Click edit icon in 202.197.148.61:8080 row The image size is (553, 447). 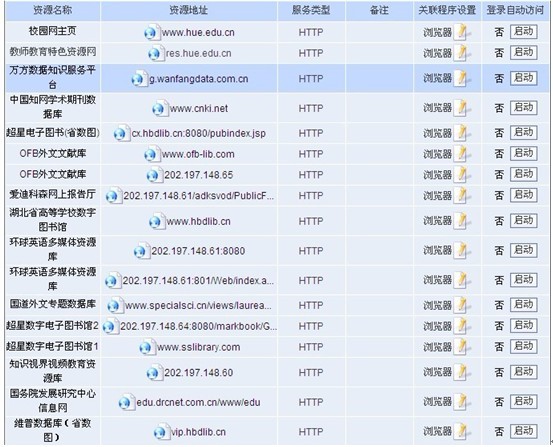[462, 250]
